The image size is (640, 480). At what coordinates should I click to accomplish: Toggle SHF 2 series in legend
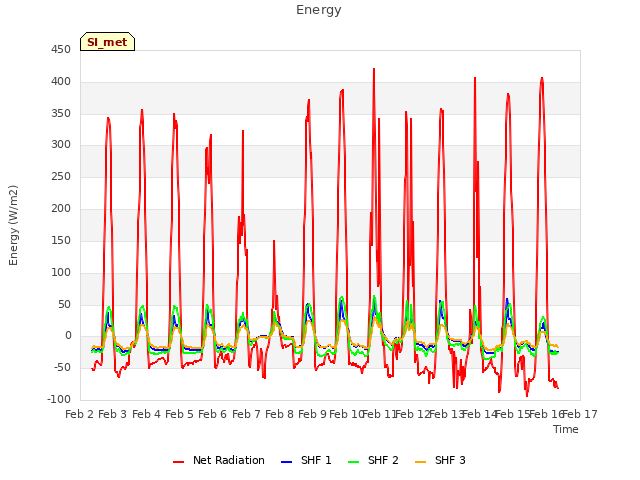click(x=373, y=460)
